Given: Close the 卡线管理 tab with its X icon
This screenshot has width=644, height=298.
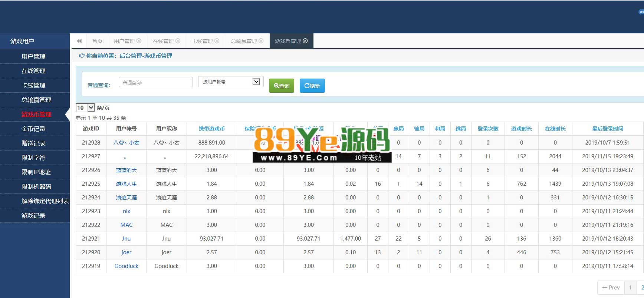Looking at the screenshot, I should coord(217,41).
